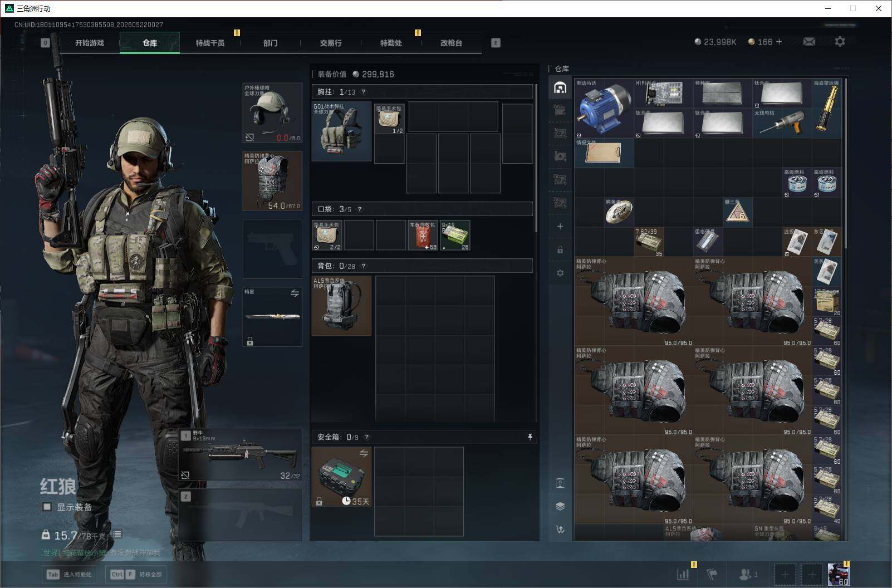Click the help icon next to 胸挂
Screen dimensions: 892x588
tap(364, 92)
